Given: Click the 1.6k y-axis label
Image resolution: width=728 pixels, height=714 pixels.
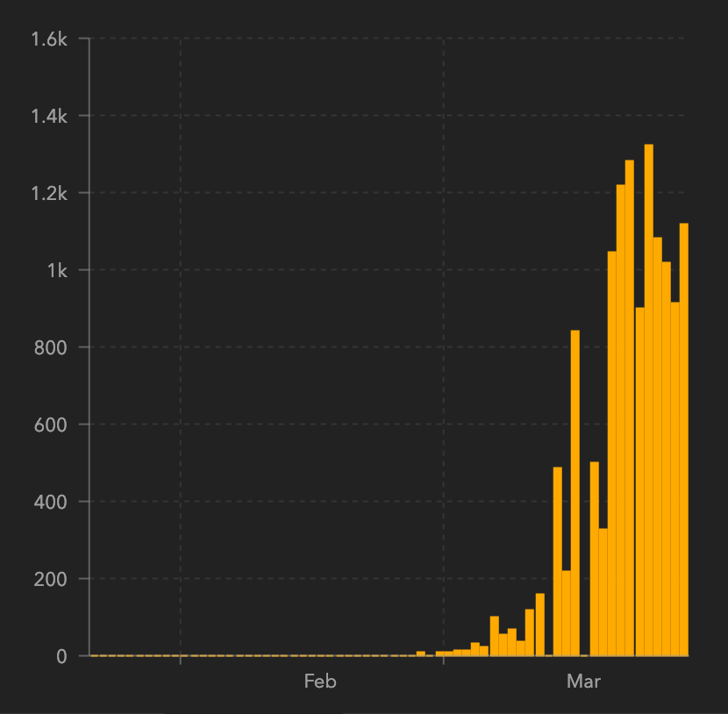Looking at the screenshot, I should pos(47,39).
